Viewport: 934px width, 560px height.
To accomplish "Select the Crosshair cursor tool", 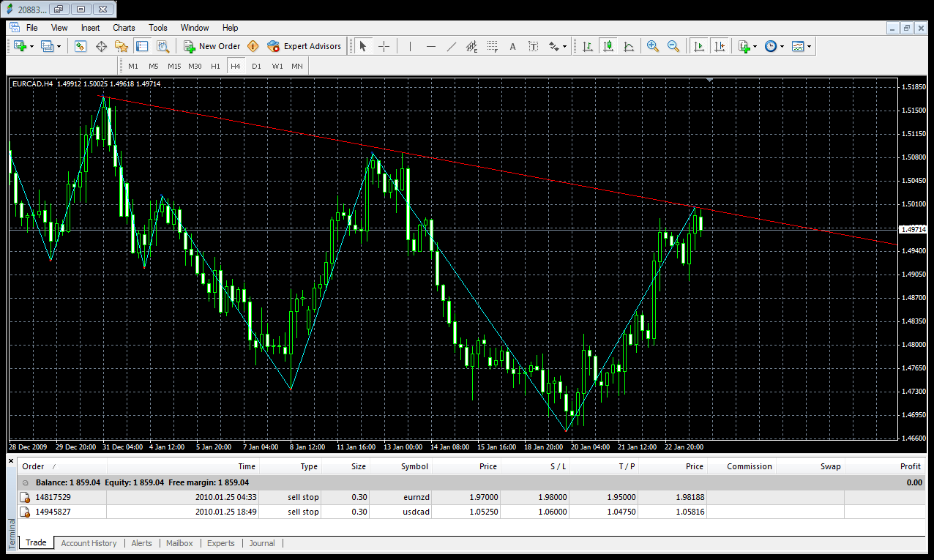I will 384,46.
